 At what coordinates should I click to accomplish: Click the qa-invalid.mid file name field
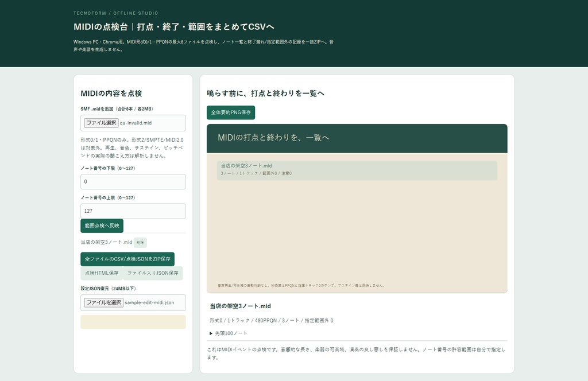[136, 123]
